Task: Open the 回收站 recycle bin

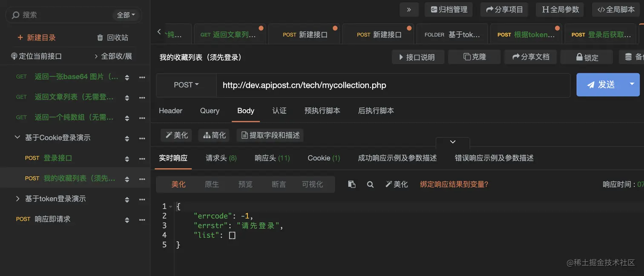Action: [112, 38]
